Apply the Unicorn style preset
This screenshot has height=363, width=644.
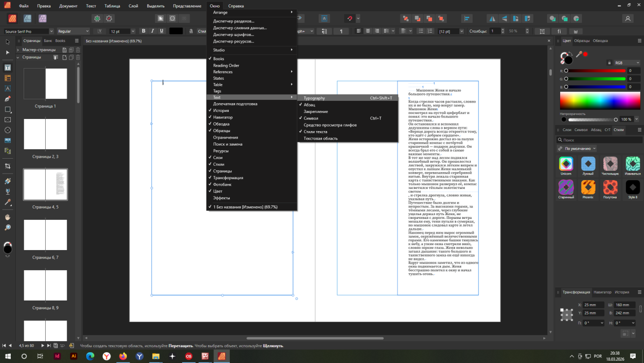coord(566,164)
